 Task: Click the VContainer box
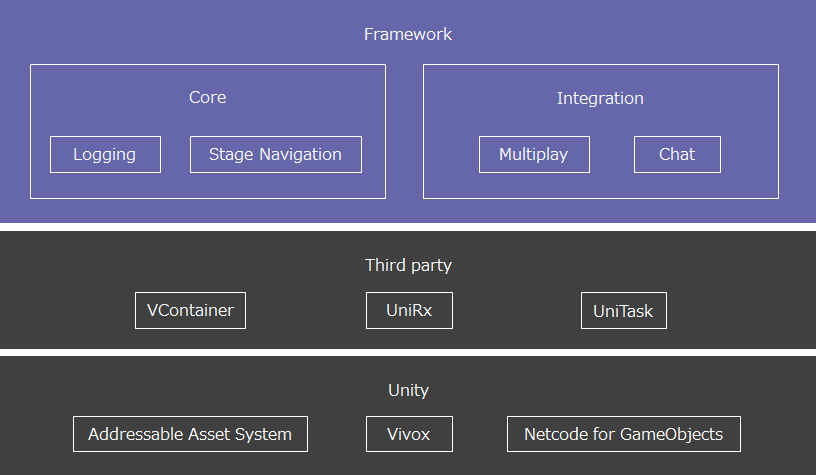190,311
